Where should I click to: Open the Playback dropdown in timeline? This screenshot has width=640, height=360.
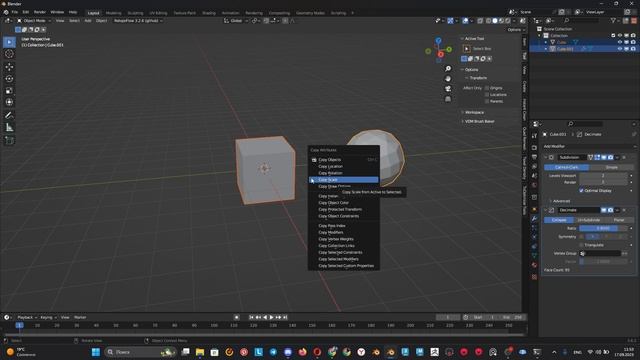click(27, 317)
